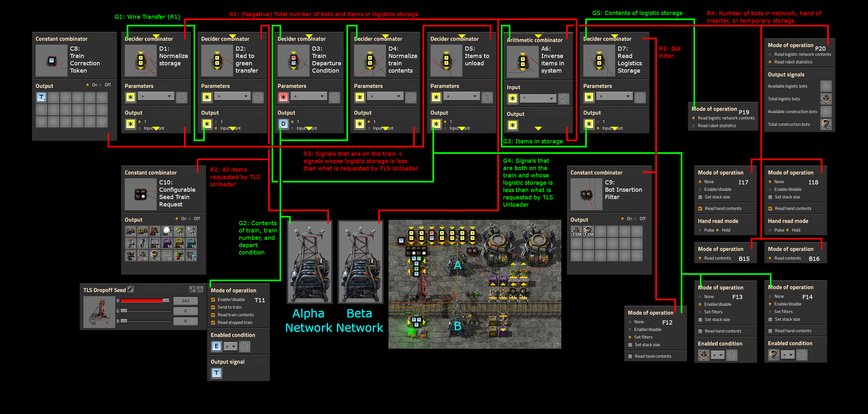Click the red Each signal in the D3 parameters
This screenshot has height=414, width=868.
pos(283,97)
